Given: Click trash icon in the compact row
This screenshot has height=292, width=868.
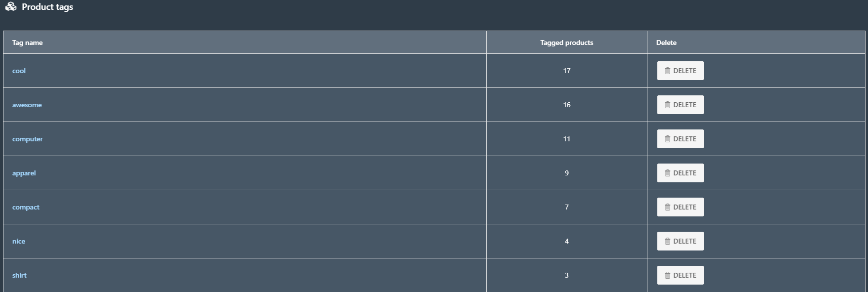Looking at the screenshot, I should (x=667, y=207).
